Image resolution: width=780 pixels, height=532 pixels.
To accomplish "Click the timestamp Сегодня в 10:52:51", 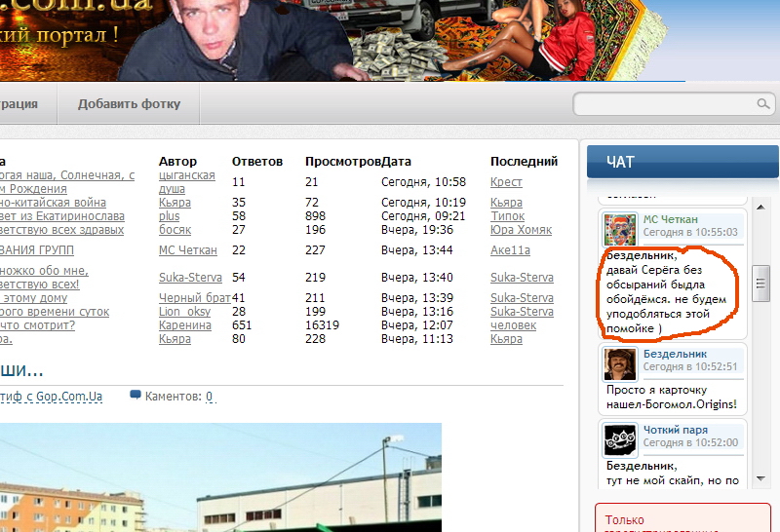I will point(690,367).
